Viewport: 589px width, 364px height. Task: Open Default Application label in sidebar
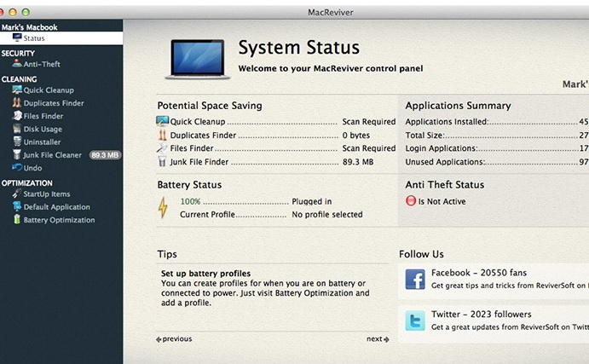57,207
